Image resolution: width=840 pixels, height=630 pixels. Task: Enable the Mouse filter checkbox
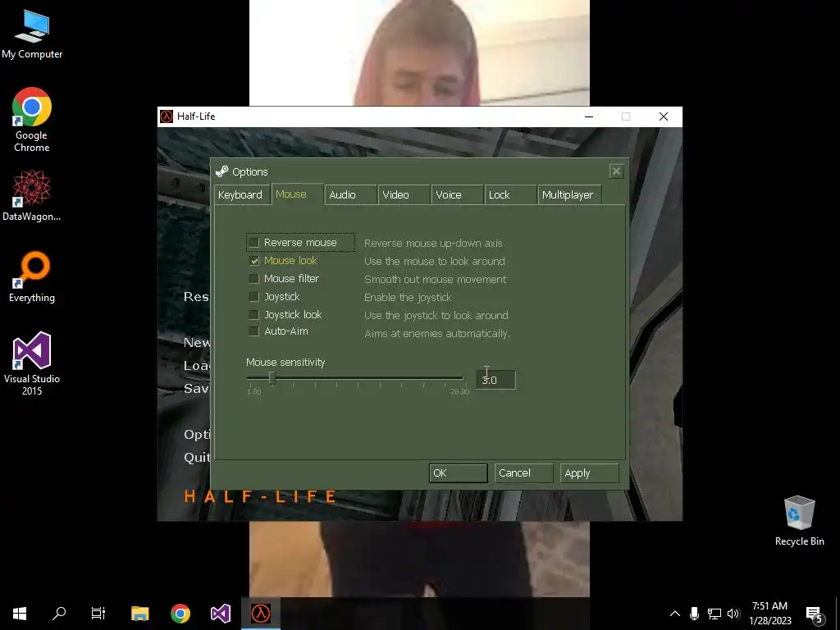[x=254, y=279]
